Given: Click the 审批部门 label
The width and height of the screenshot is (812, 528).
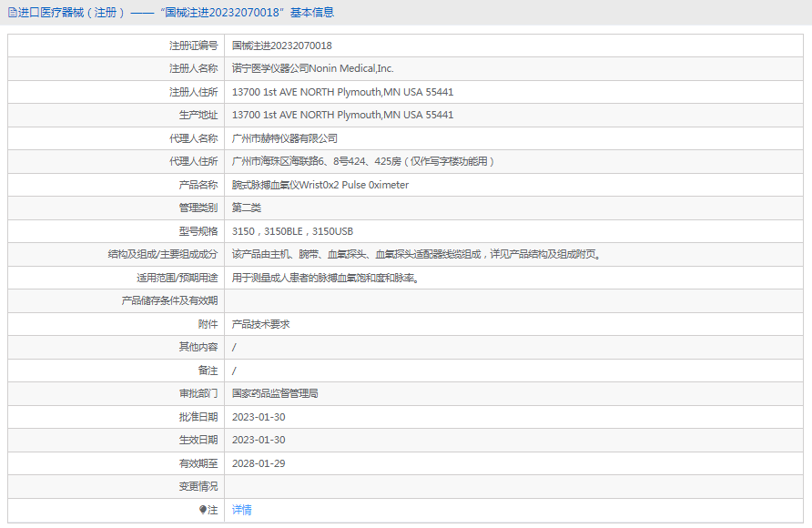Looking at the screenshot, I should [198, 393].
